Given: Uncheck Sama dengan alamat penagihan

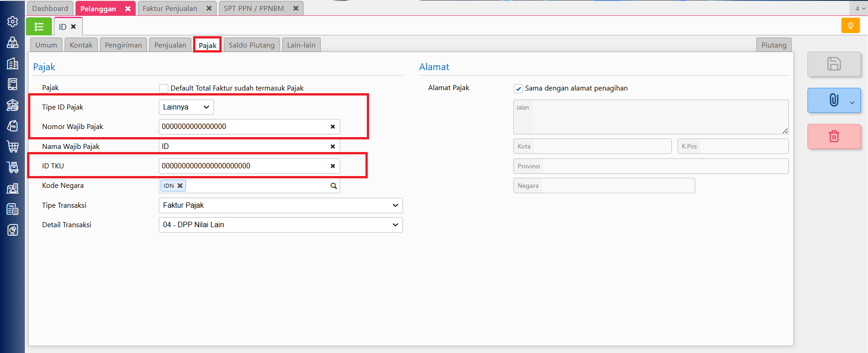Looking at the screenshot, I should (x=518, y=89).
